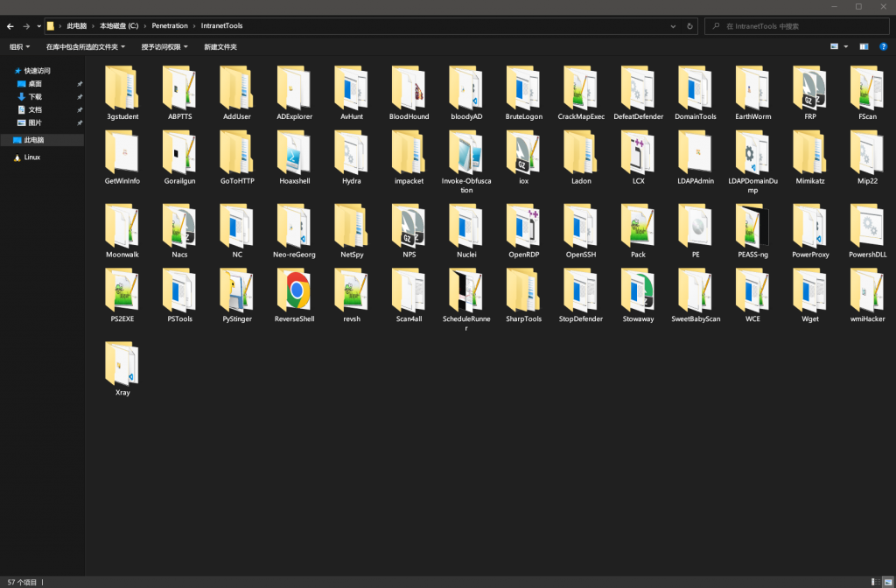Select the 3gstudent folder
896x588 pixels.
point(122,93)
